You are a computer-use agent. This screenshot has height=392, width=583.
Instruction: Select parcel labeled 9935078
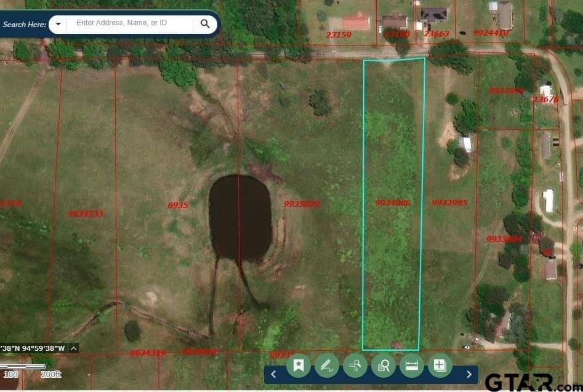(x=302, y=204)
